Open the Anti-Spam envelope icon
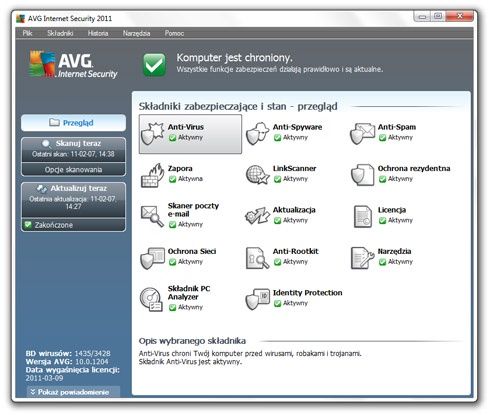Image resolution: width=490 pixels, height=415 pixels. click(362, 134)
